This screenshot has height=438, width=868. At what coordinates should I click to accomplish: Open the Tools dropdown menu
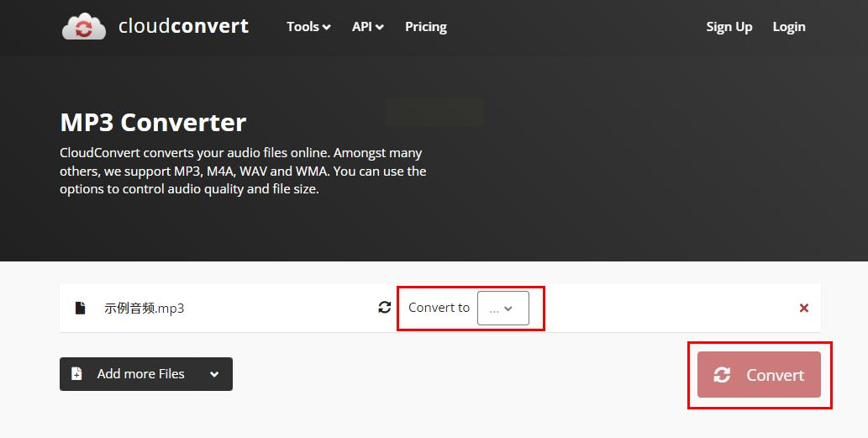[308, 27]
